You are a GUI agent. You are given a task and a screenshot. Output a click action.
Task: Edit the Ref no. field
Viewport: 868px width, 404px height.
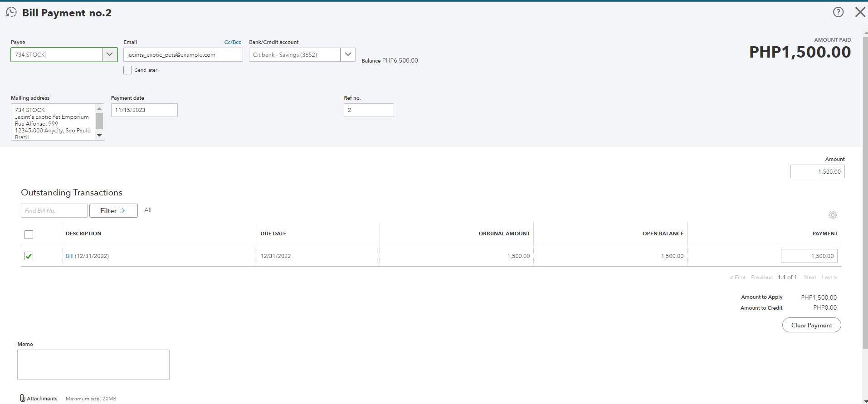369,110
